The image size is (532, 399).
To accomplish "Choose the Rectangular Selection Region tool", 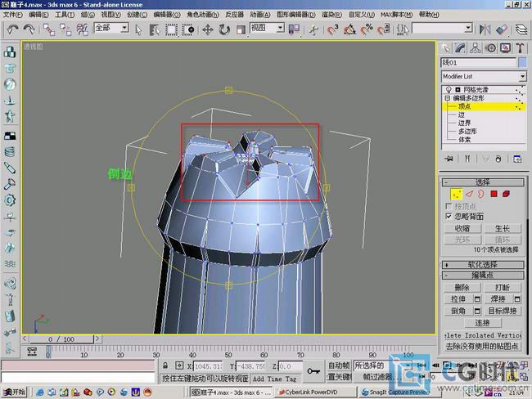I will pyautogui.click(x=171, y=29).
